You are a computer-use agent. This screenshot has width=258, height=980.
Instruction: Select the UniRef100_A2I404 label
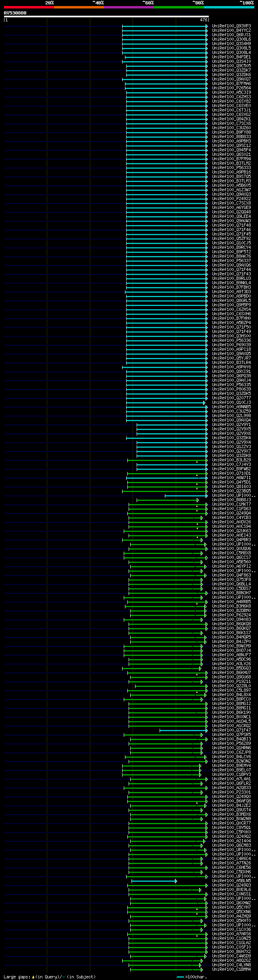[x=231, y=841]
